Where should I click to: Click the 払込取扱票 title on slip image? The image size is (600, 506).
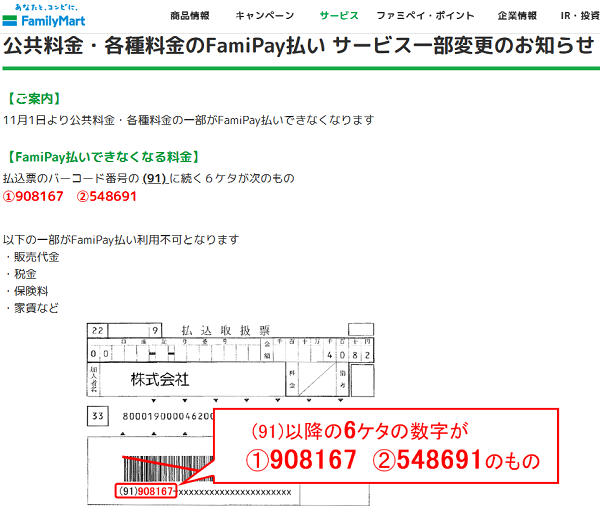[x=226, y=330]
